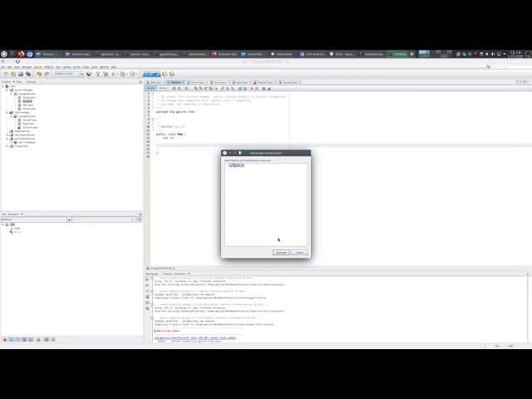Click the Source view button in editor
532x399 pixels.
[150, 88]
